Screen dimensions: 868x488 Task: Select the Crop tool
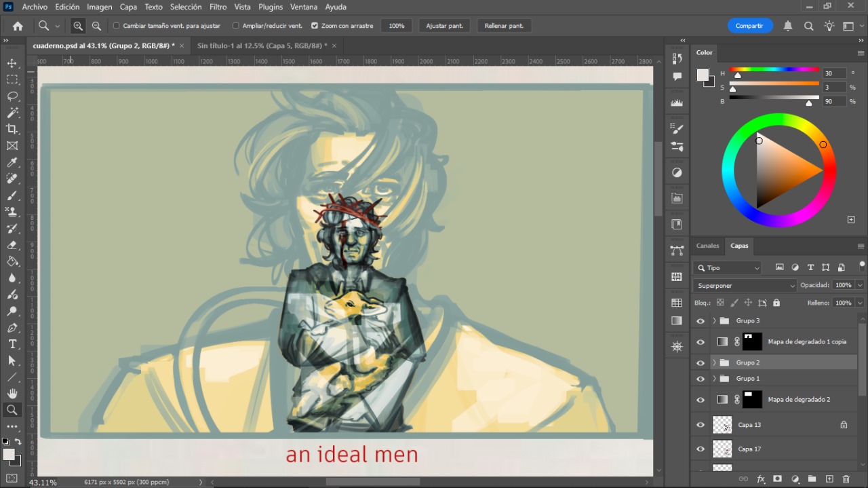point(12,129)
